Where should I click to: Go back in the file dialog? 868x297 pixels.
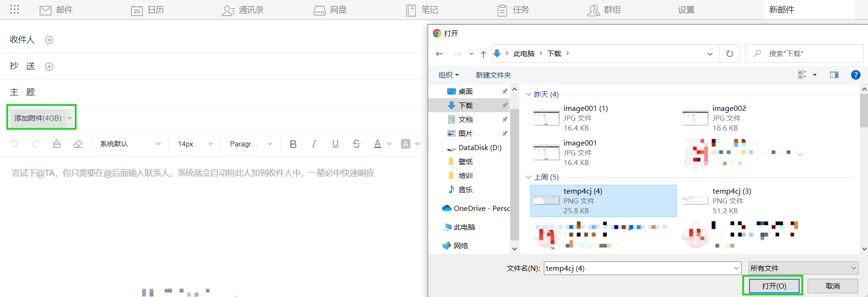pos(439,54)
